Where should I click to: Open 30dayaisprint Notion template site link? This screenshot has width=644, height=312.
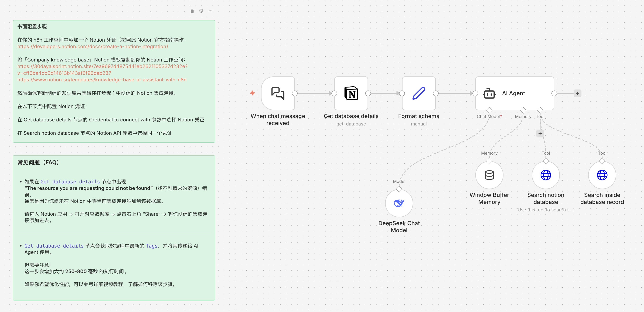pyautogui.click(x=102, y=66)
